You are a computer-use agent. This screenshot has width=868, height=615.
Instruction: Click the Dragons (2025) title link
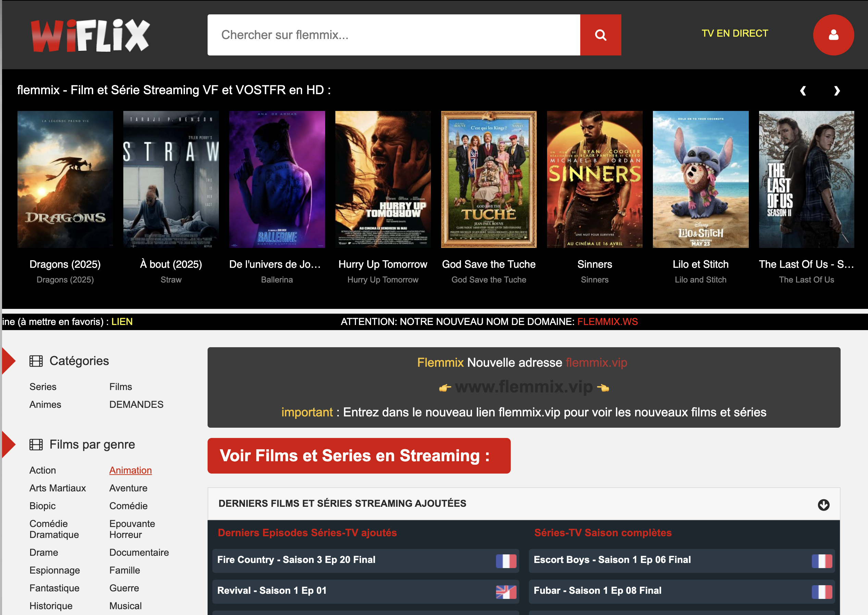point(65,264)
